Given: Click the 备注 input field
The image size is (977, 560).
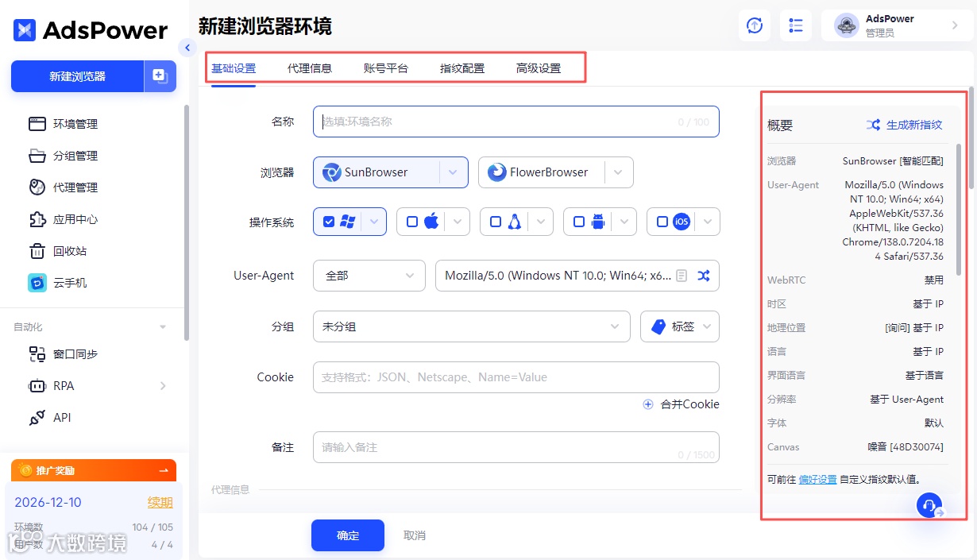Looking at the screenshot, I should click(x=516, y=447).
